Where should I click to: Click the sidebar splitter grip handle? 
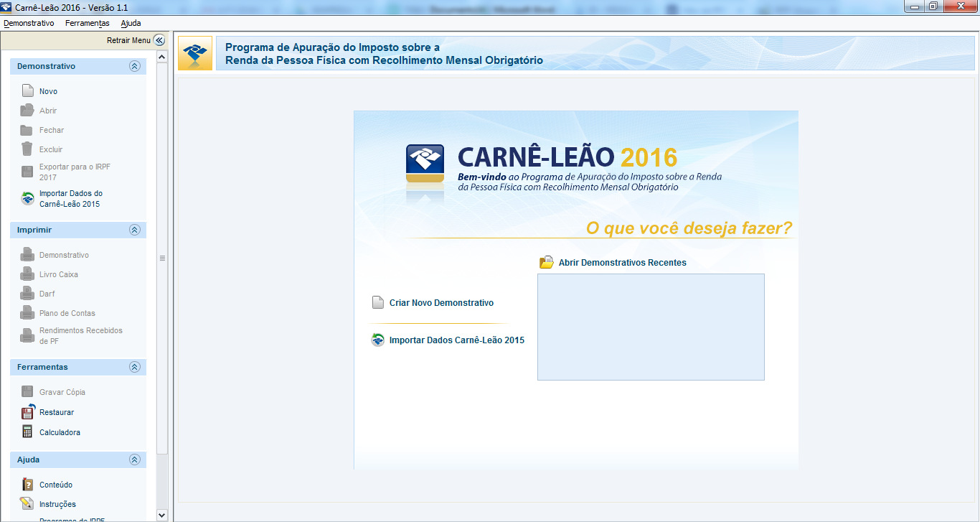161,258
